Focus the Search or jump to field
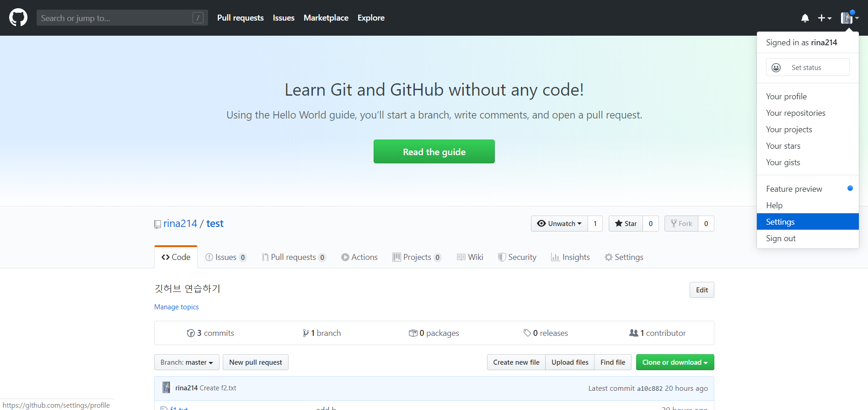 pyautogui.click(x=122, y=18)
